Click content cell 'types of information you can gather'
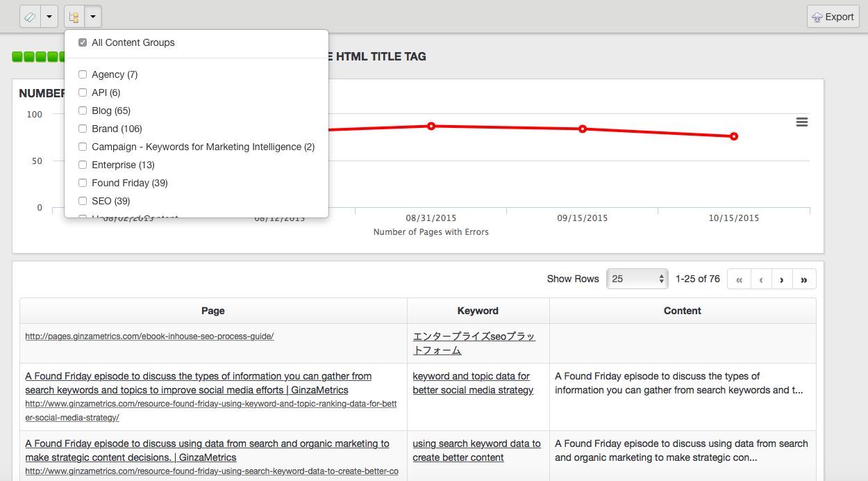The image size is (868, 481). pos(679,383)
